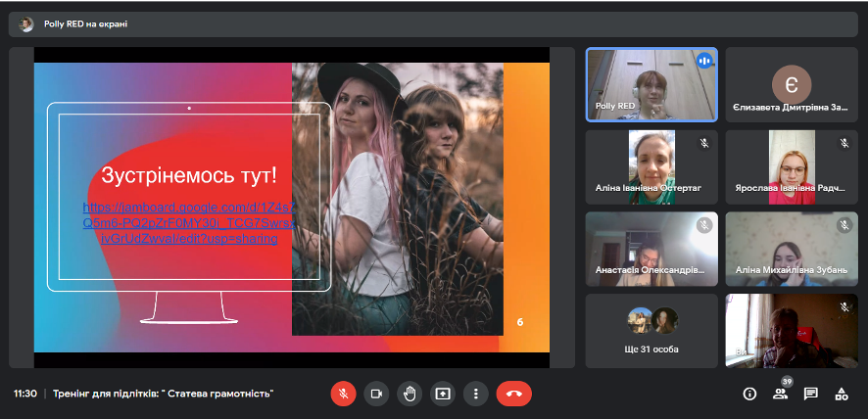Open the more options three-dot menu

[475, 394]
